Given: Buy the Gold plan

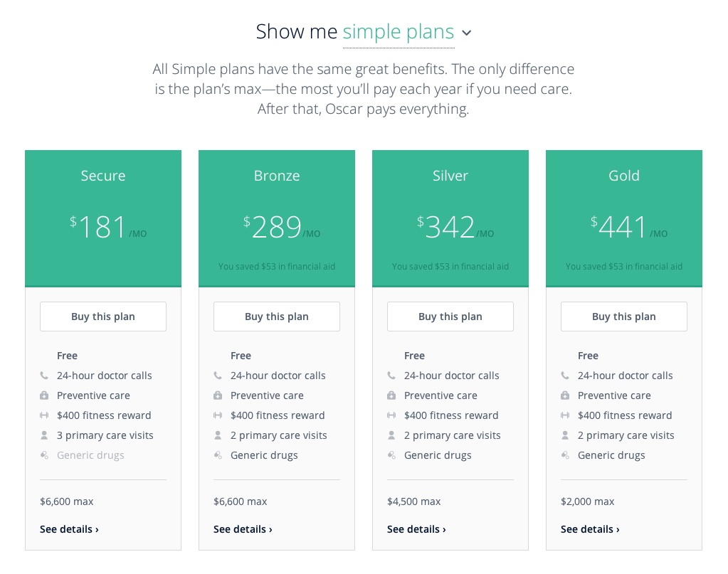Looking at the screenshot, I should 624,317.
